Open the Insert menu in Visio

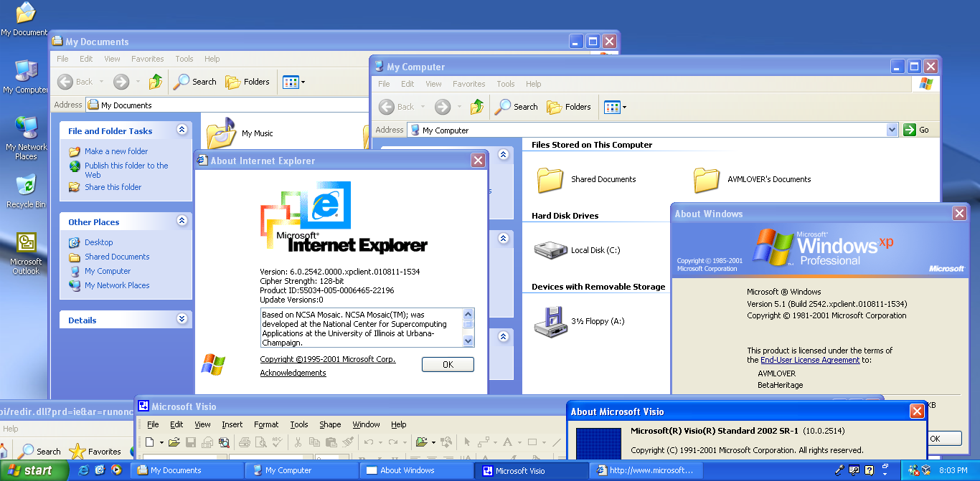(x=232, y=424)
